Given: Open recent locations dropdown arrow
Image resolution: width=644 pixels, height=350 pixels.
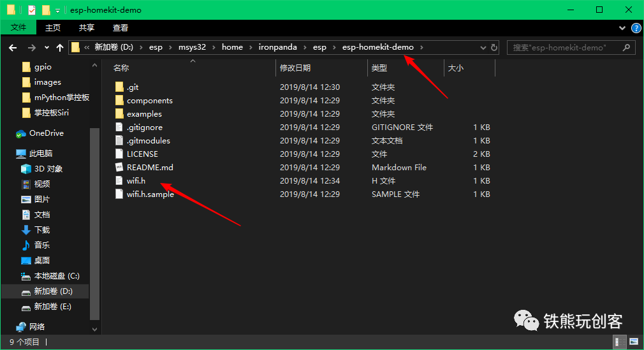Looking at the screenshot, I should [x=47, y=48].
